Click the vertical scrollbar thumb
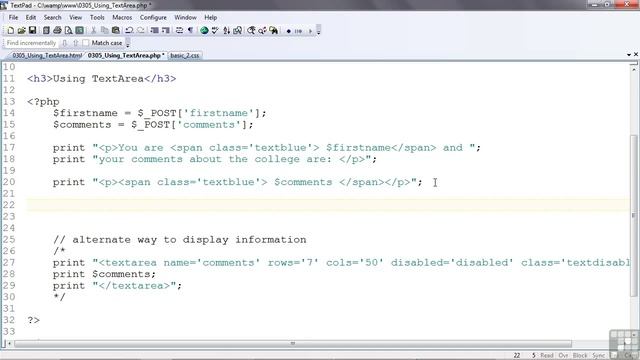 633,216
